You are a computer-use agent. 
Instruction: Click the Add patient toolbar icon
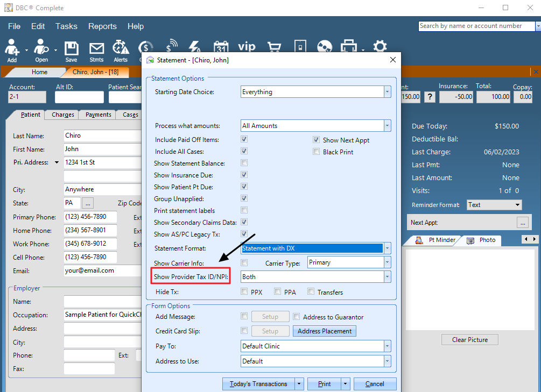pos(12,48)
